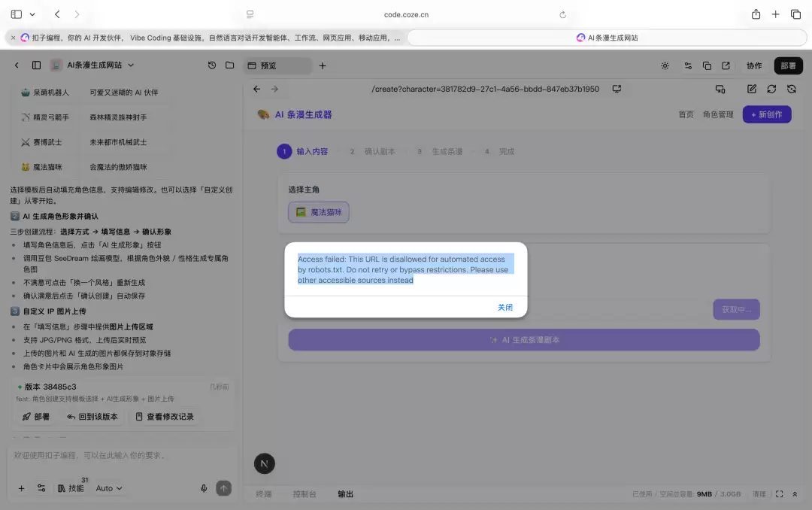Click the send arrow button in chat
Screen dimensions: 812x510
point(224,488)
